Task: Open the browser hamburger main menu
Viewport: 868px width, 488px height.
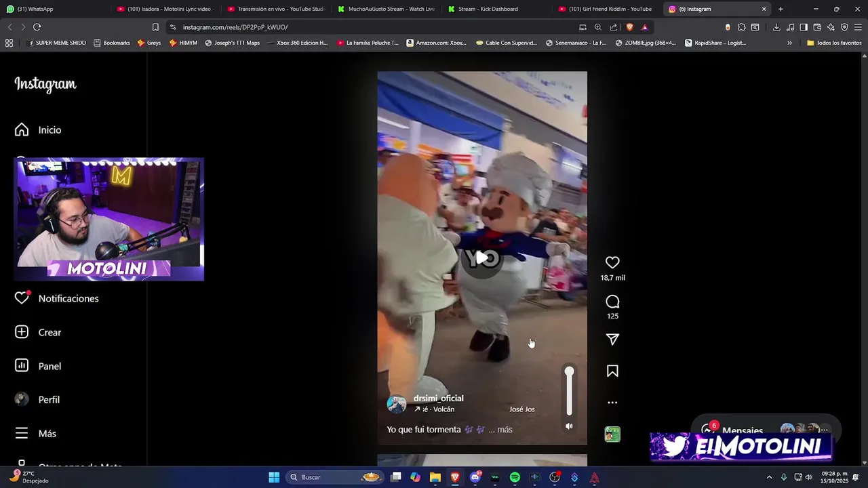Action: [x=859, y=27]
